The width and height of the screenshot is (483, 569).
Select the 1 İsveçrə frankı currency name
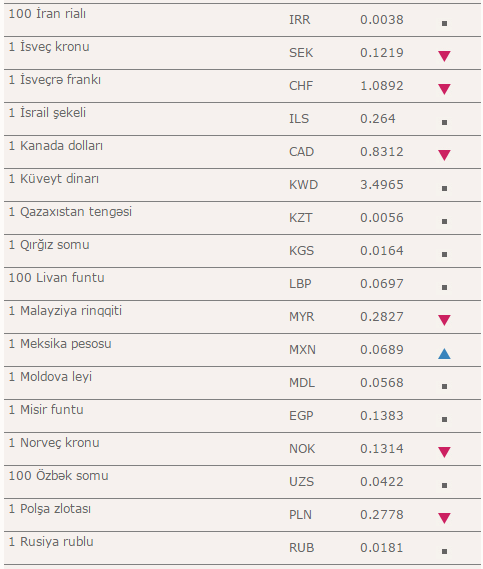click(x=54, y=80)
